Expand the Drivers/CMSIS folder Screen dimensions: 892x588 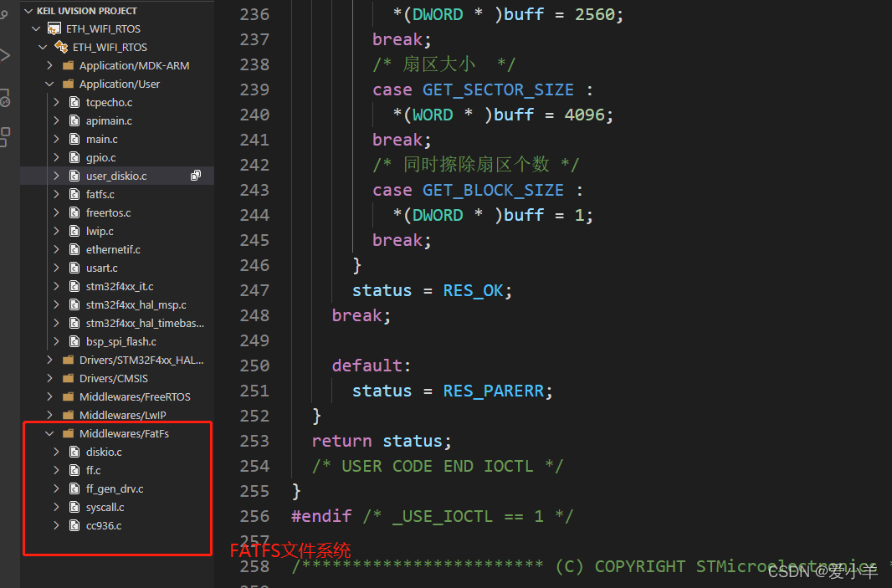click(x=49, y=378)
